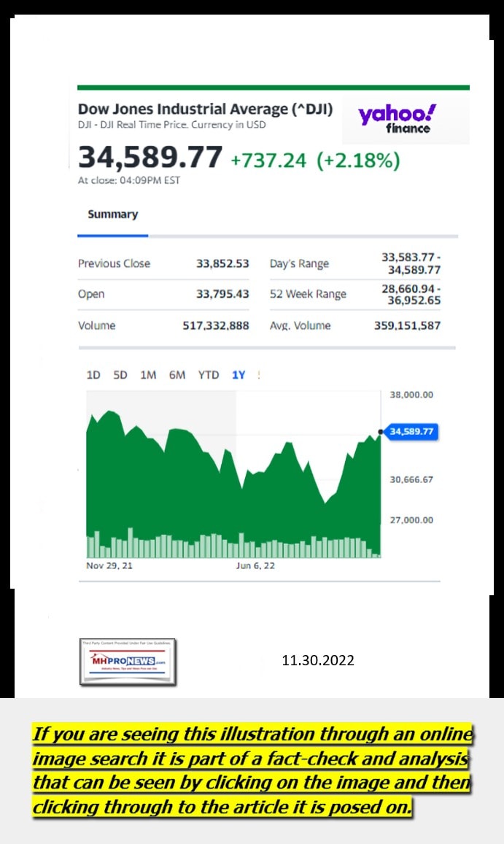Screen dimensions: 504x844
Task: Click the Jun 6, 22 date label
Action: [x=255, y=565]
